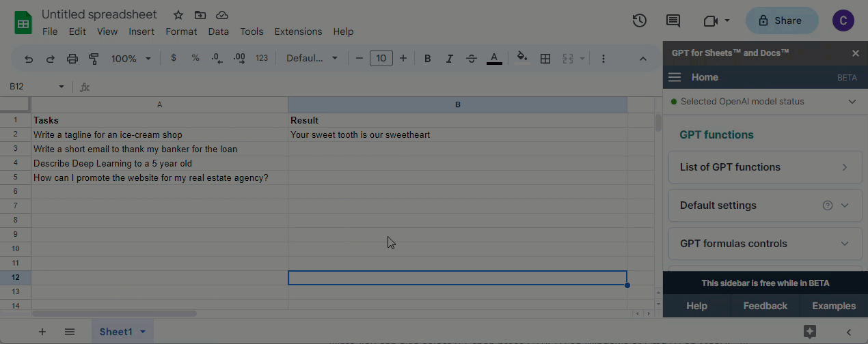Toggle strikethrough formatting

pos(472,59)
